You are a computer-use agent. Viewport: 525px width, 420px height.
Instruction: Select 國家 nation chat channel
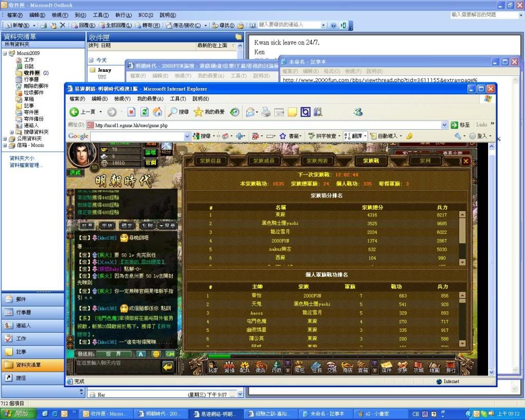[x=127, y=226]
